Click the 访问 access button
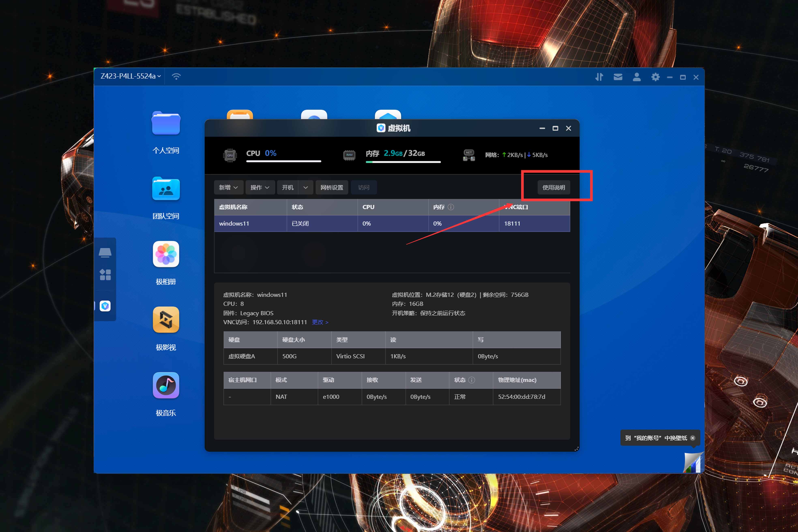Viewport: 798px width, 532px height. [364, 187]
